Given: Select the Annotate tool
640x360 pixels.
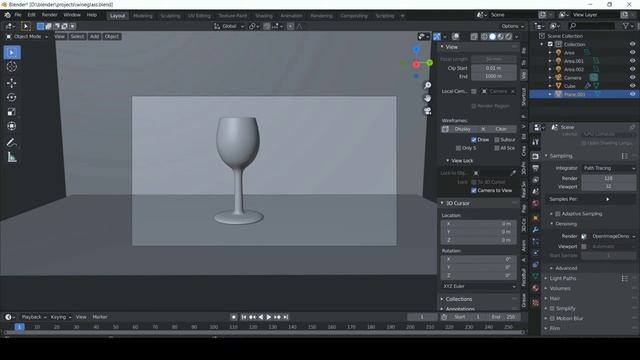Looking at the screenshot, I should pyautogui.click(x=12, y=142).
